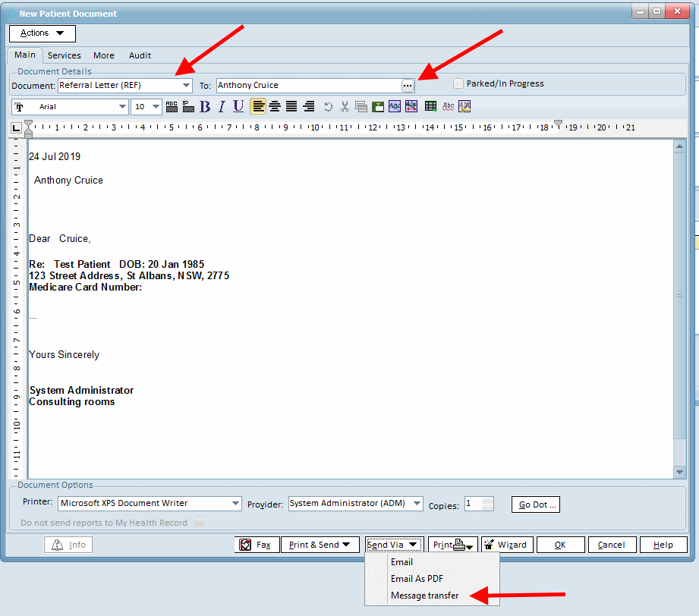Click the Copy icon
This screenshot has width=699, height=616.
pos(361,106)
